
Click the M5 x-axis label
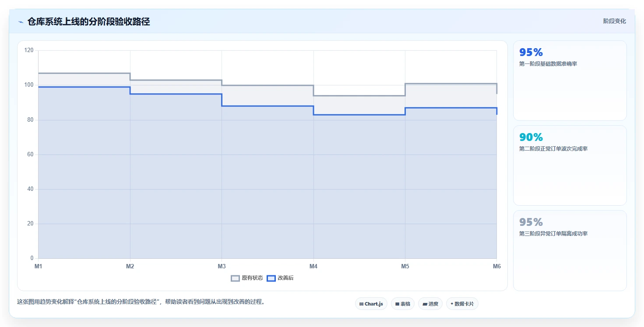click(405, 266)
